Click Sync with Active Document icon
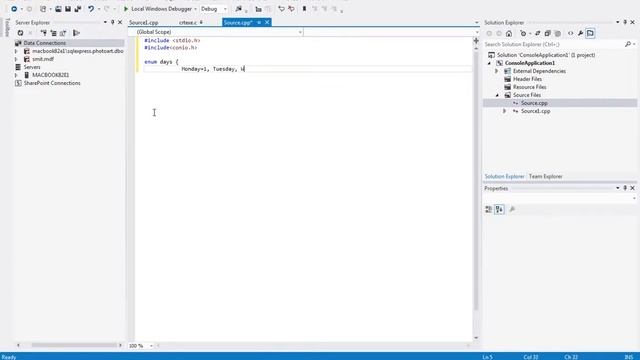The image size is (640, 360). point(538,33)
